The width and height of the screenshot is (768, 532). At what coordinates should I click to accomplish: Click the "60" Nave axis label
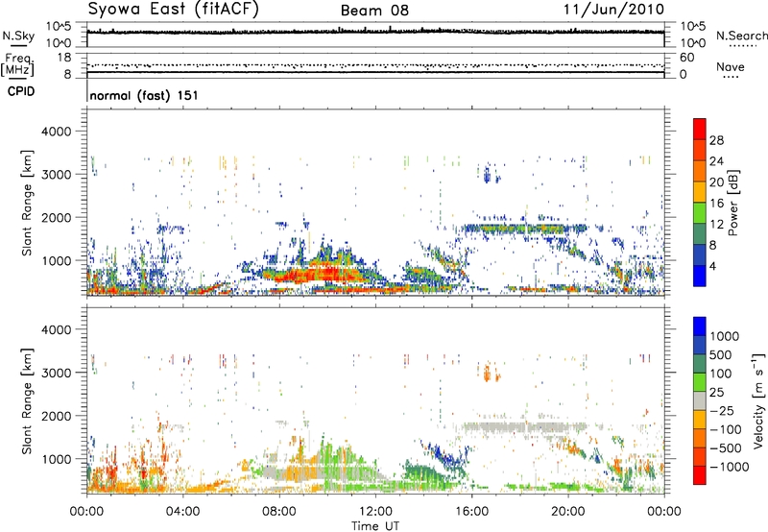(686, 58)
